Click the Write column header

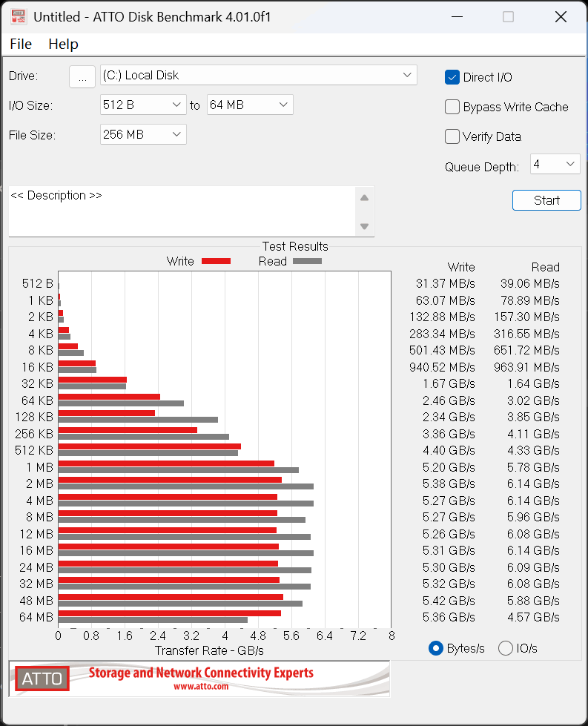click(x=461, y=267)
